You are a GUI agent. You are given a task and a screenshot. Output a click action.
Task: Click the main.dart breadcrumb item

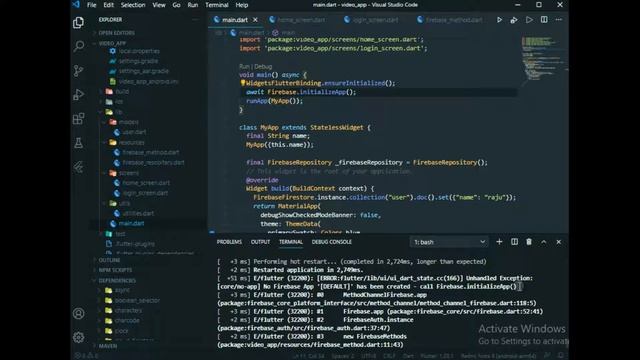coord(251,32)
